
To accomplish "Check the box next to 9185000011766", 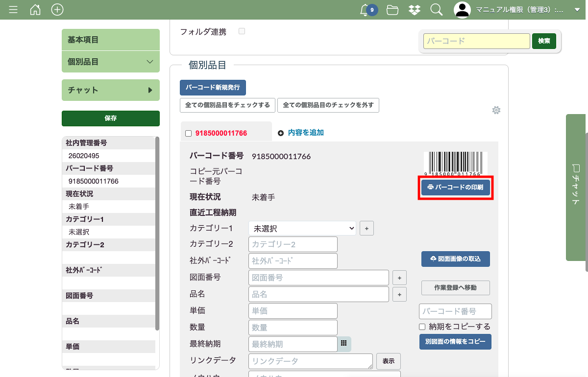I will pyautogui.click(x=189, y=133).
